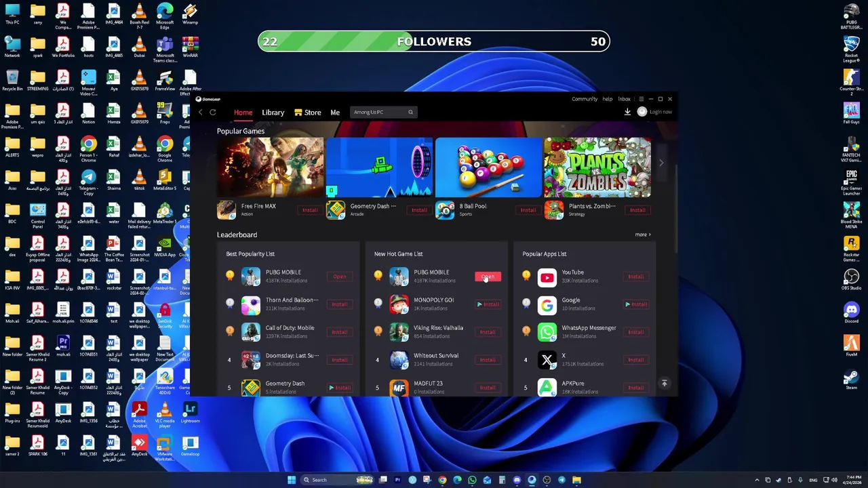The image size is (868, 488).
Task: Open Community link in GameLoop title bar
Action: pyautogui.click(x=585, y=99)
